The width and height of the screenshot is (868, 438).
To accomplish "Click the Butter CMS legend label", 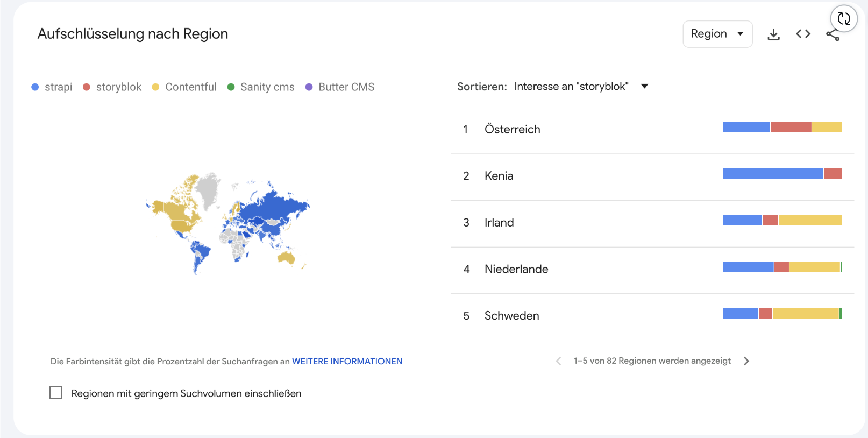I will 346,87.
